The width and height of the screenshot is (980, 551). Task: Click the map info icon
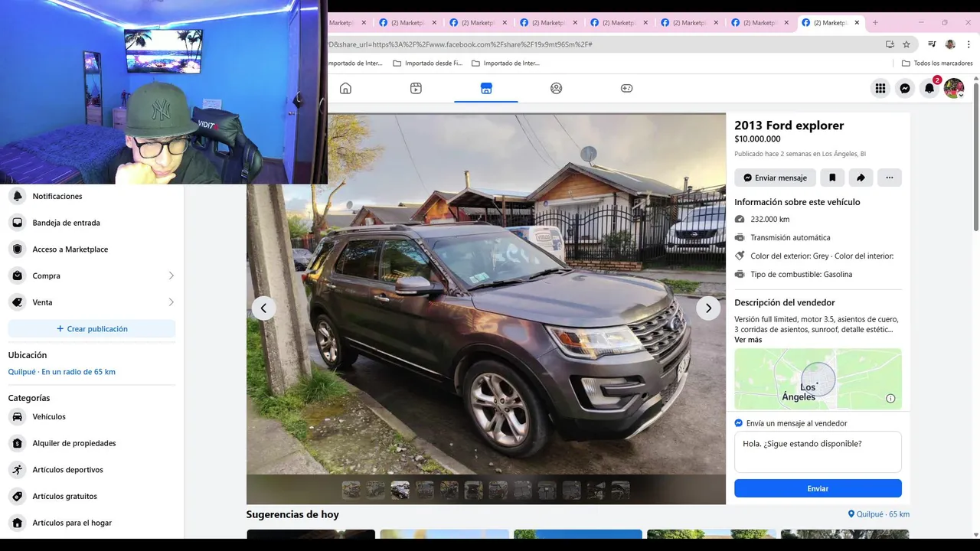pyautogui.click(x=890, y=398)
